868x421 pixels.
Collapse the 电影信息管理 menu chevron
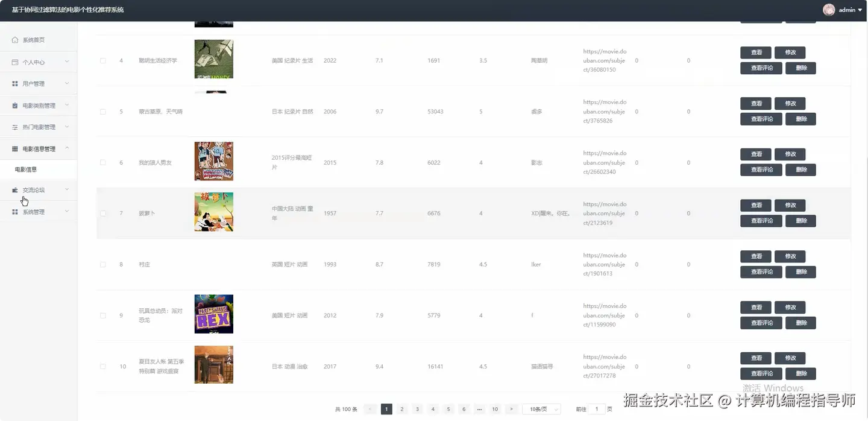67,148
